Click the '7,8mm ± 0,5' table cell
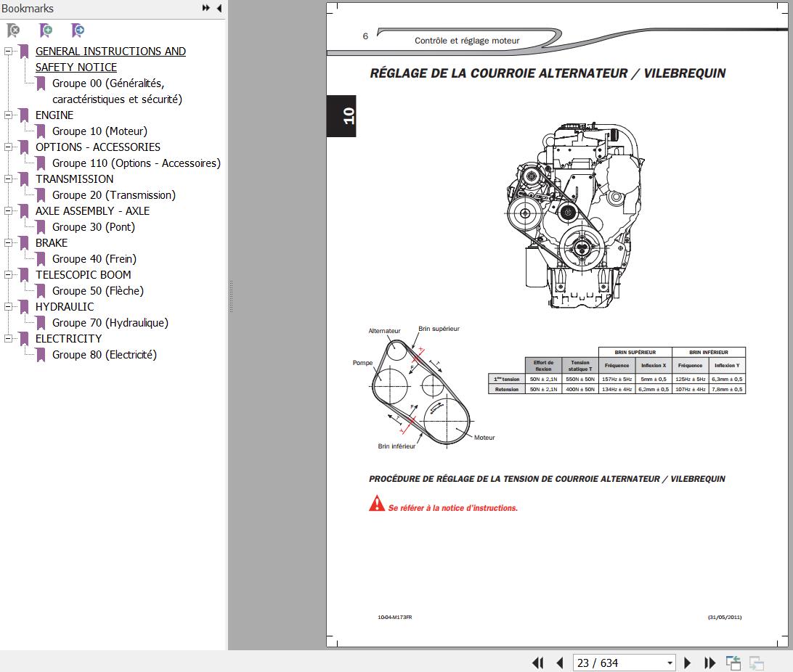 click(x=727, y=390)
